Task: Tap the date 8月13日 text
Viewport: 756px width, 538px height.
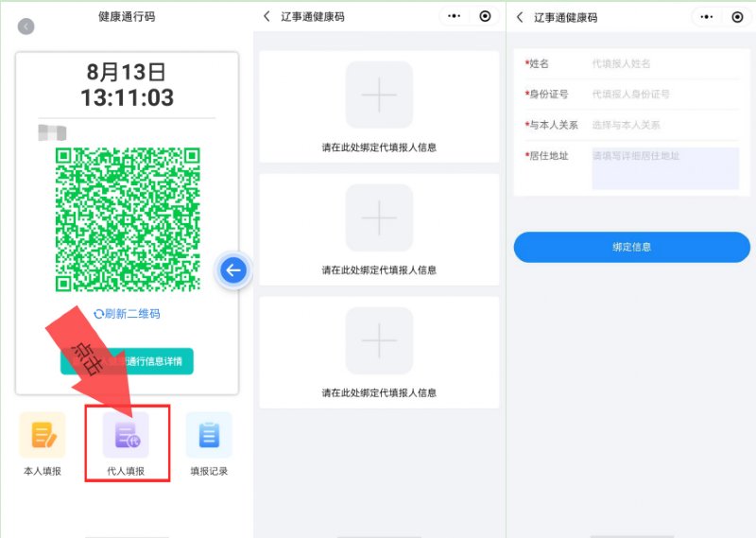Action: pyautogui.click(x=127, y=73)
